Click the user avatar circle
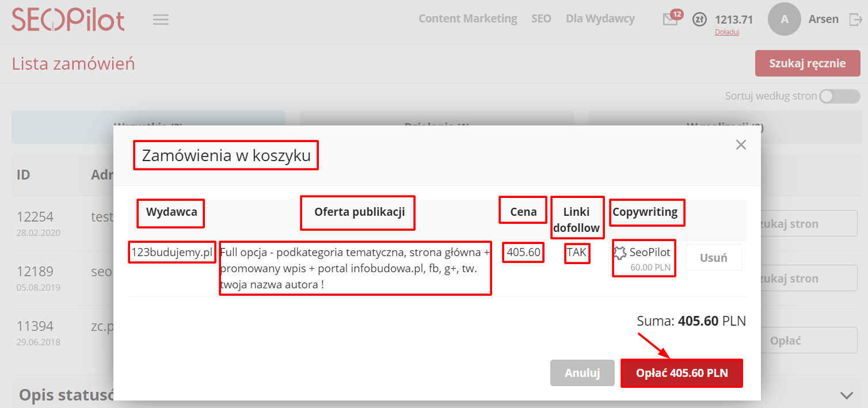868x408 pixels. click(784, 19)
